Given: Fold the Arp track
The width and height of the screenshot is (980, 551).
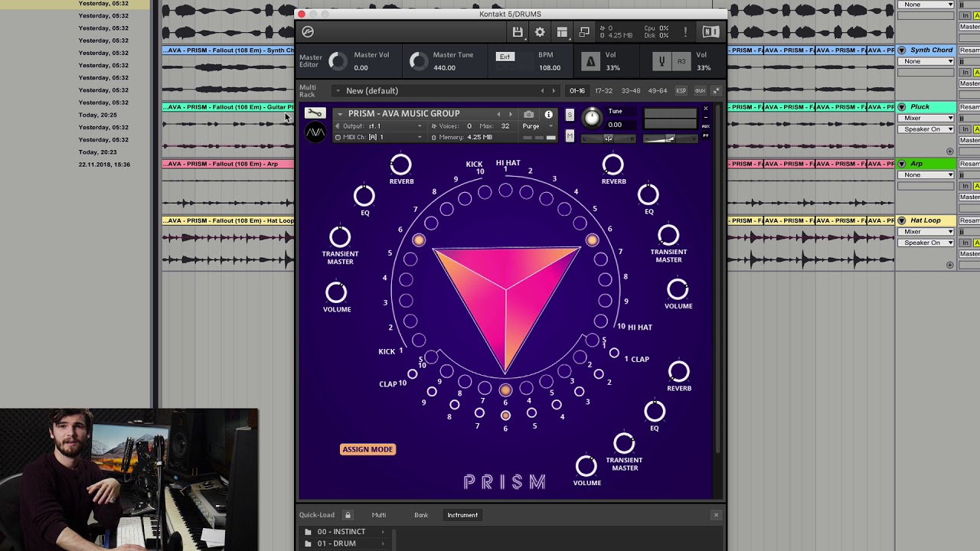Looking at the screenshot, I should (901, 164).
